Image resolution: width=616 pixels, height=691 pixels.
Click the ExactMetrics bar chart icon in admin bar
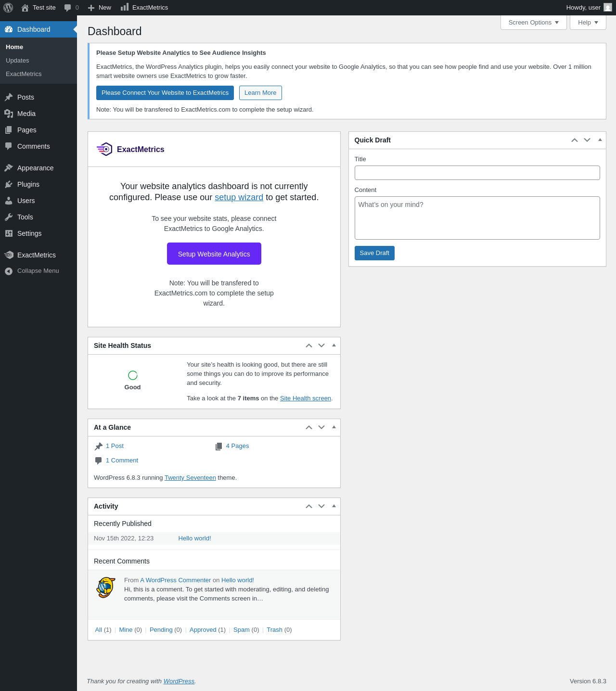tap(125, 7)
